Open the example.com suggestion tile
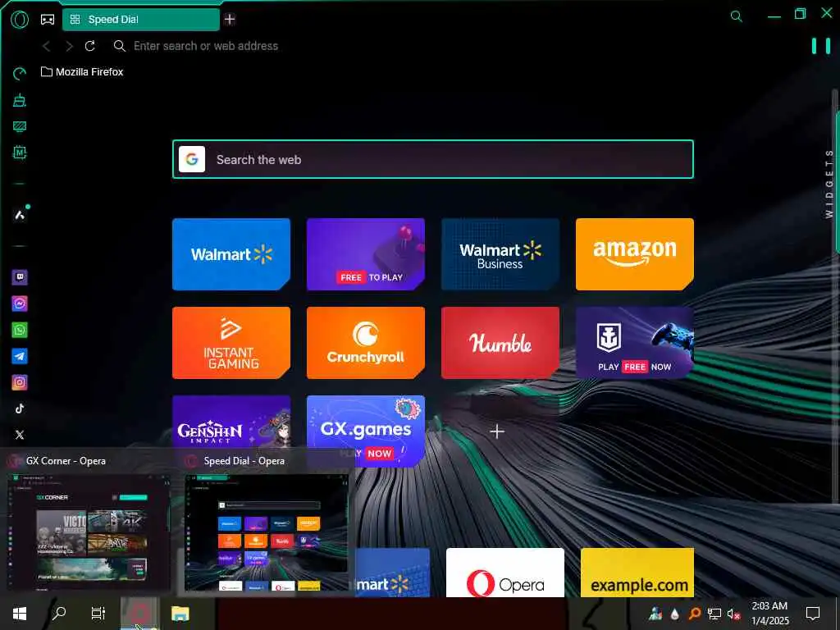This screenshot has width=840, height=630. click(637, 572)
